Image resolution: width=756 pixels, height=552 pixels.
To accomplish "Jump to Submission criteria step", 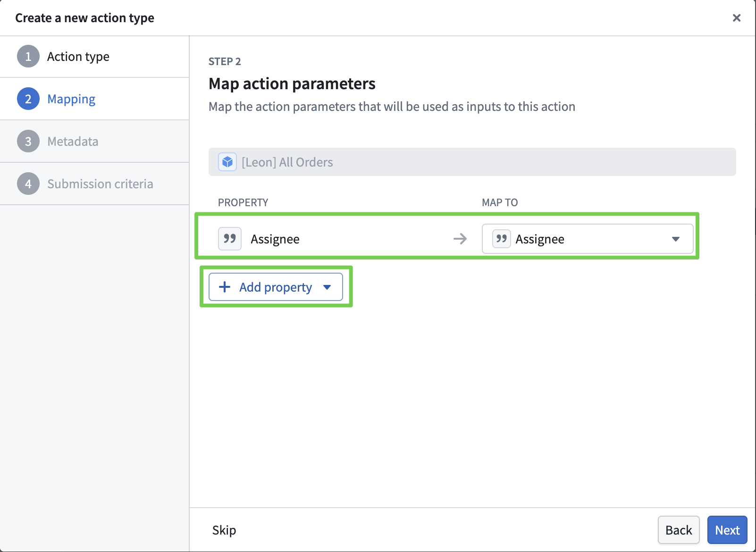I will coord(100,184).
